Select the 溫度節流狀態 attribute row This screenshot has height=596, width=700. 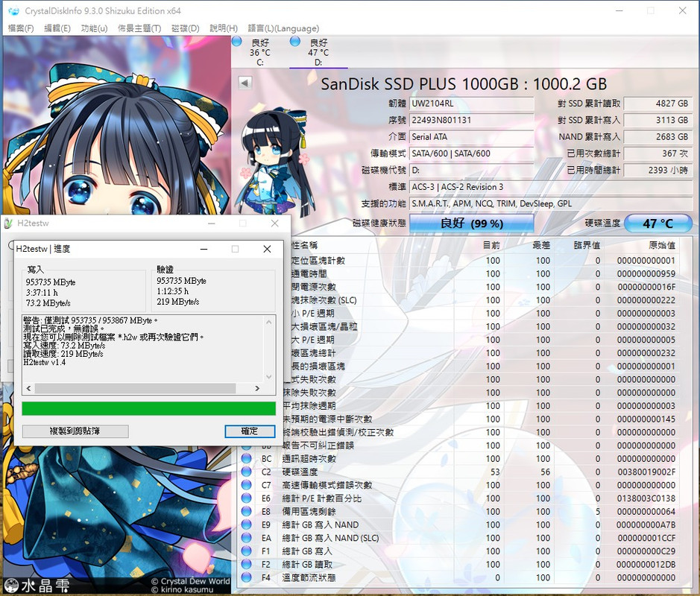[458, 577]
